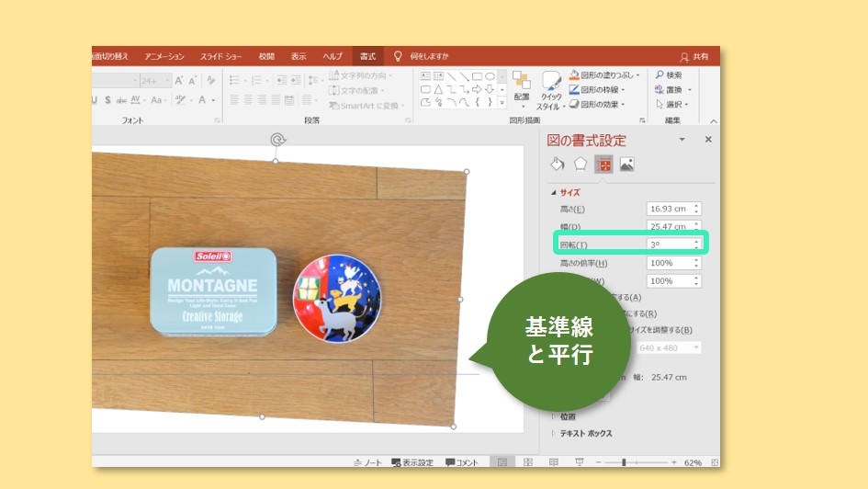Toggle text shadow S icon
This screenshot has height=489, width=868.
click(x=107, y=100)
